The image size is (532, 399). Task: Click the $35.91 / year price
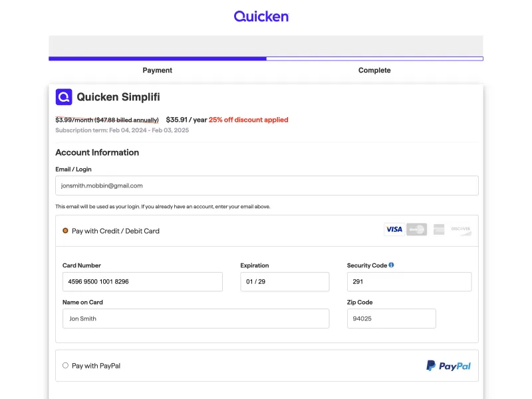coord(186,120)
